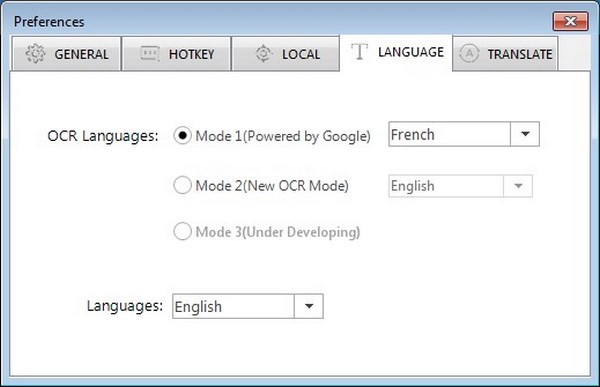Switch to the GENERAL tab
The image size is (600, 387).
(x=67, y=54)
